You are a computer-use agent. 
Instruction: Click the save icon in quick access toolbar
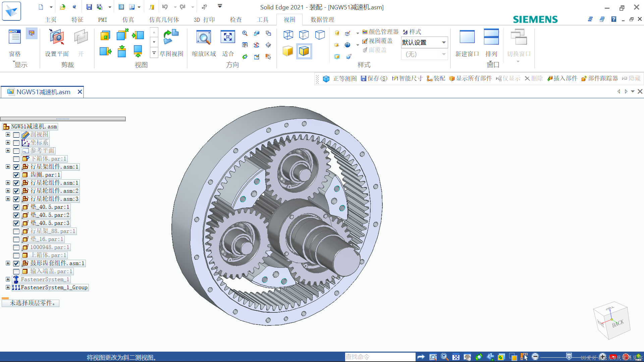pyautogui.click(x=89, y=7)
